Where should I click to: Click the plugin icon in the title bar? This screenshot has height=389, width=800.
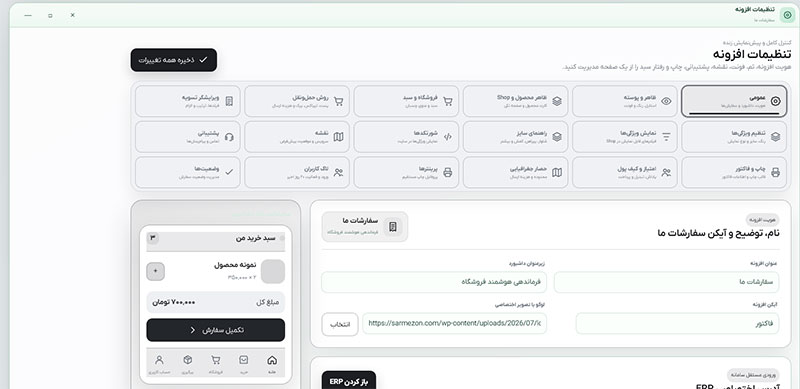(x=787, y=15)
